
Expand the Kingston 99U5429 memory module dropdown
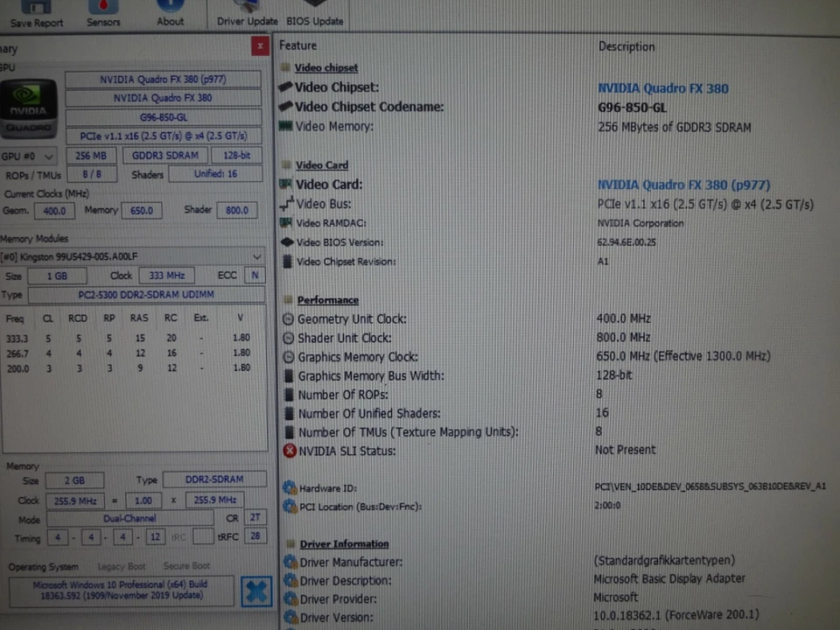point(256,255)
